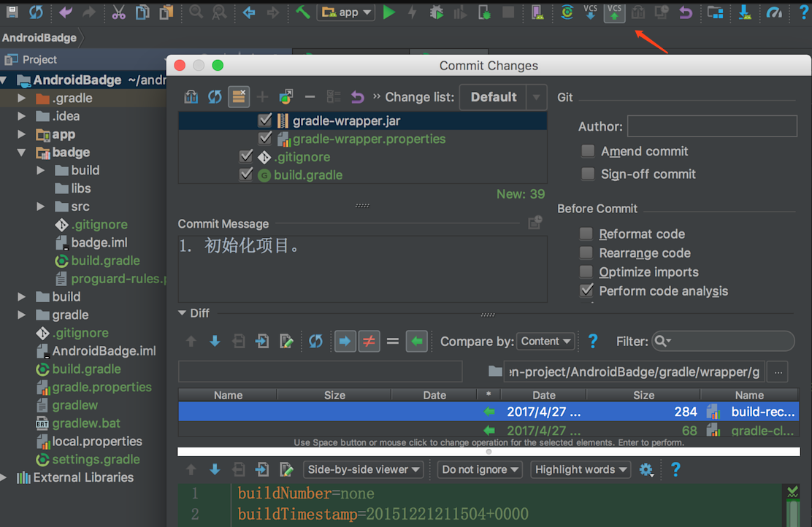Toggle the show equal files icon
The height and width of the screenshot is (527, 812).
[x=393, y=341]
